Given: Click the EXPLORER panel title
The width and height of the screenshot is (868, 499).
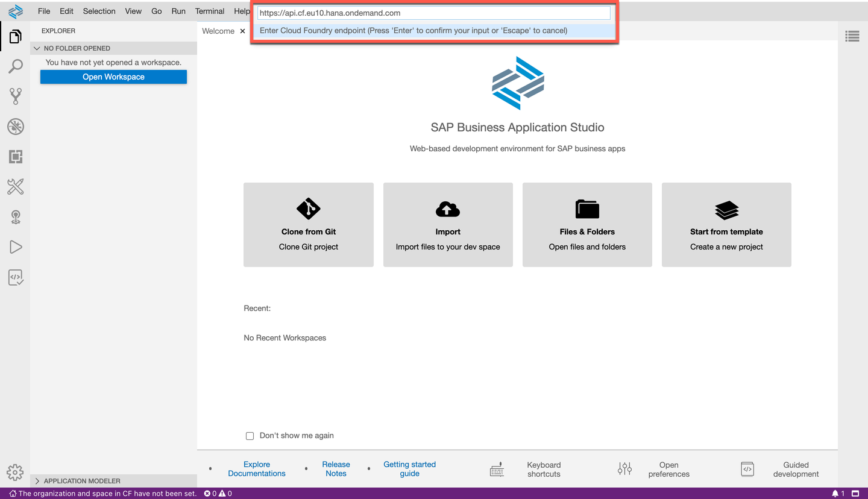Looking at the screenshot, I should [x=58, y=31].
